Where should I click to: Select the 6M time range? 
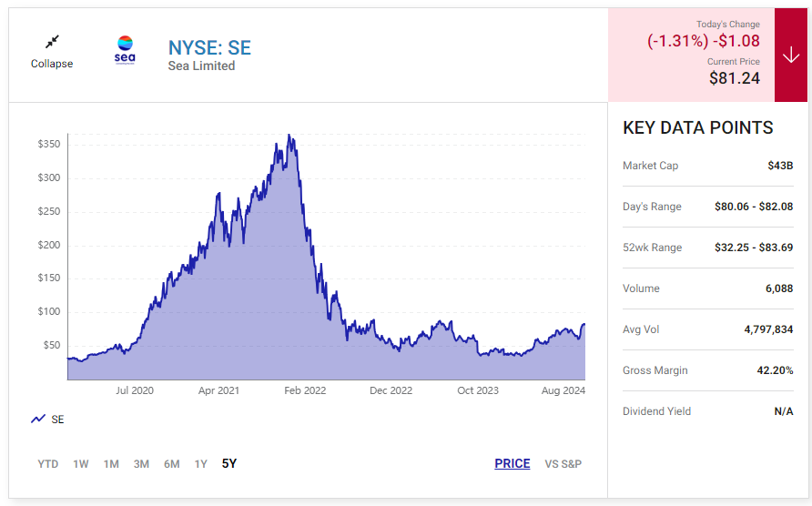coord(171,464)
